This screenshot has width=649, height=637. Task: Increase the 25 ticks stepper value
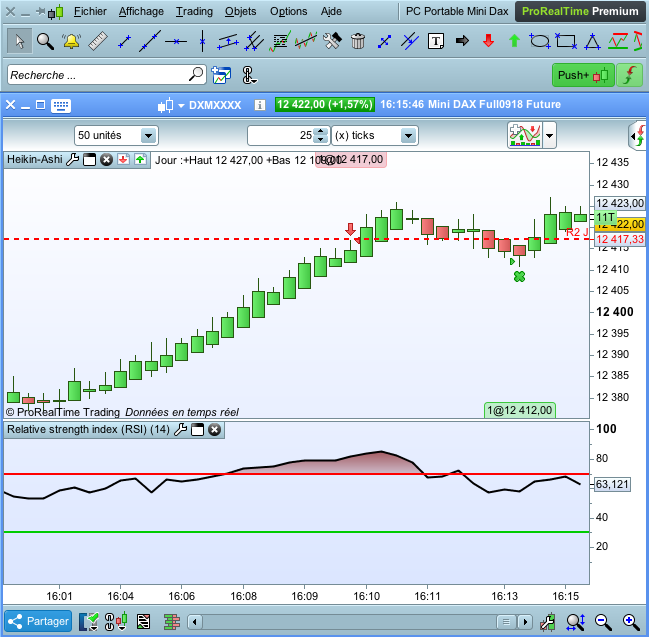[320, 131]
